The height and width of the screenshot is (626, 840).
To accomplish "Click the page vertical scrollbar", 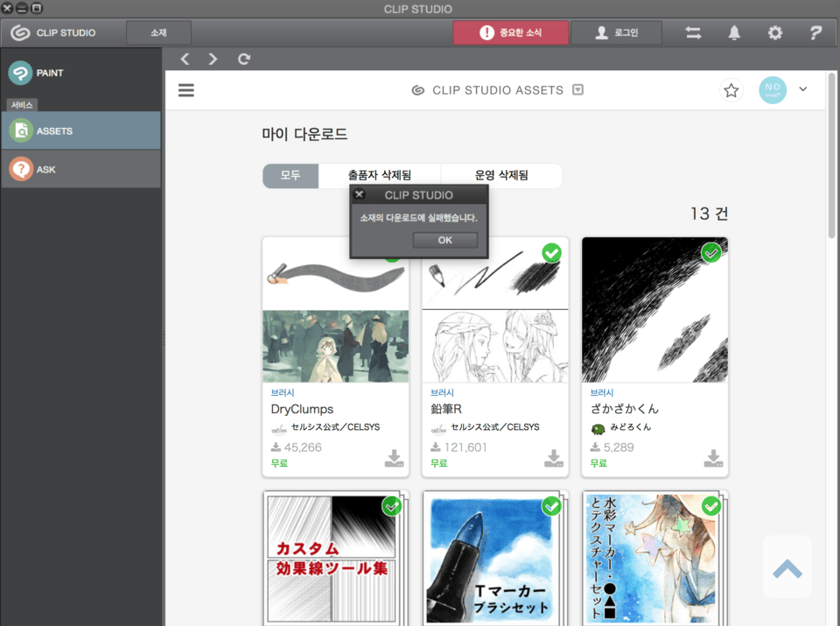I will point(831,156).
